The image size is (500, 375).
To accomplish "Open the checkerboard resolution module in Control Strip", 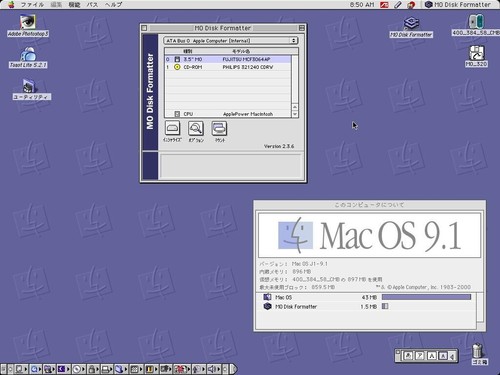I will pos(136,369).
